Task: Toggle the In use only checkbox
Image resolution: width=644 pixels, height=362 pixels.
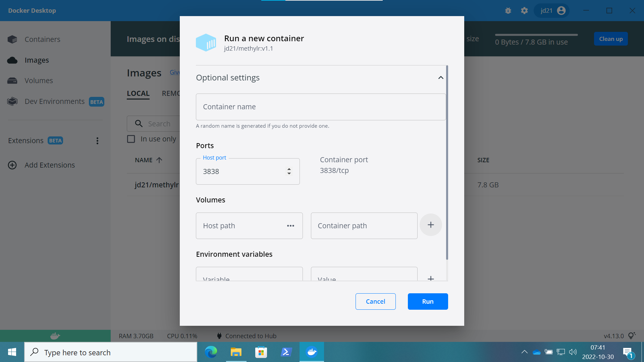Action: 131,139
